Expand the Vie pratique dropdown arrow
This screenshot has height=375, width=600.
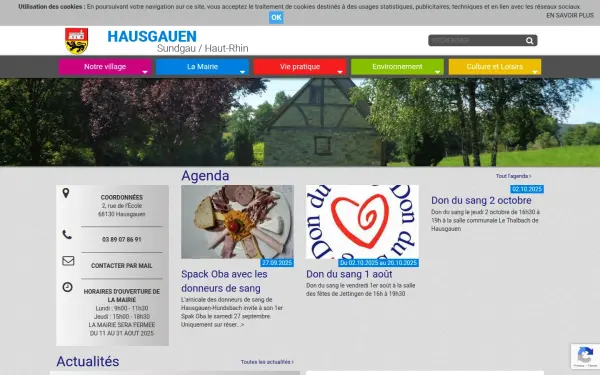(340, 72)
